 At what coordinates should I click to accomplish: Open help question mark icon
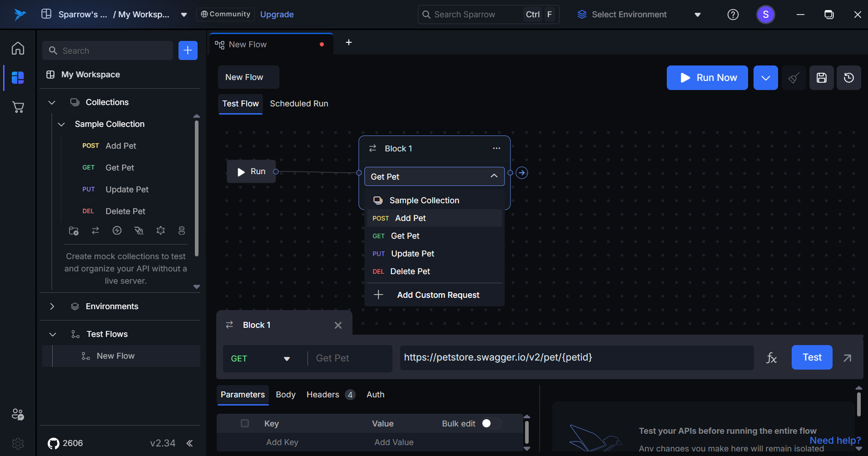click(733, 15)
